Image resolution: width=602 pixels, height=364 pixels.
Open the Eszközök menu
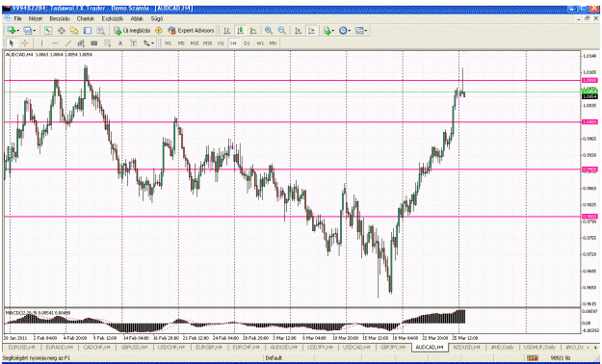coord(113,18)
